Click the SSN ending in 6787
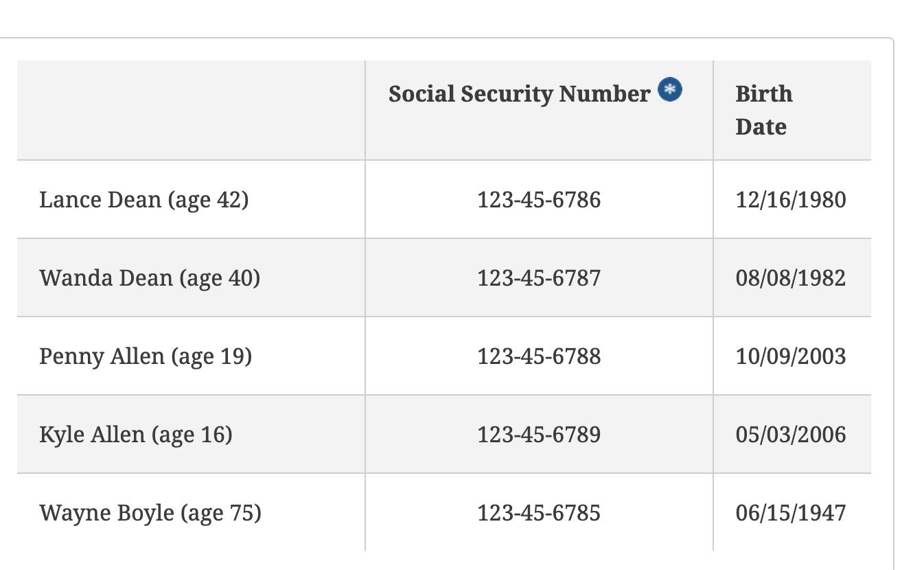924x570 pixels. click(x=539, y=278)
